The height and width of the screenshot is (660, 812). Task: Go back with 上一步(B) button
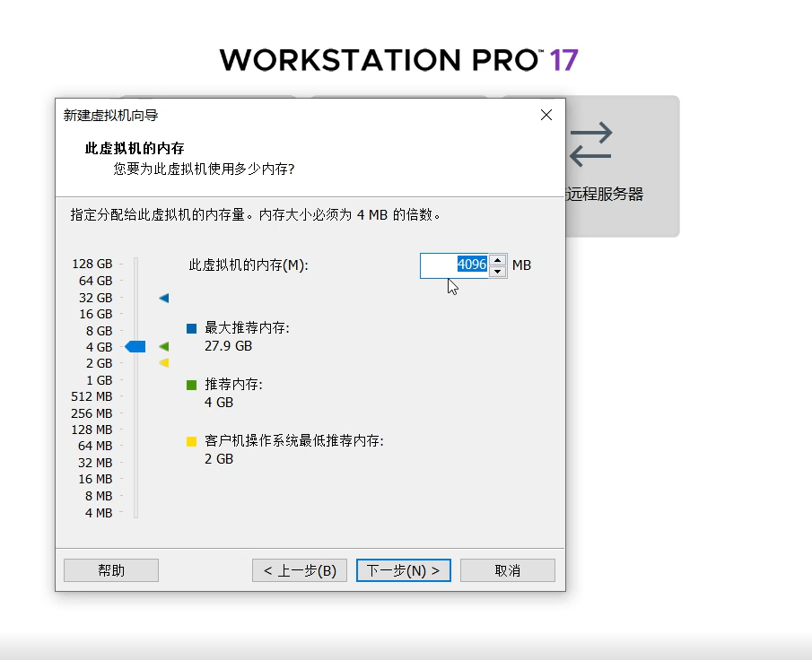[300, 570]
